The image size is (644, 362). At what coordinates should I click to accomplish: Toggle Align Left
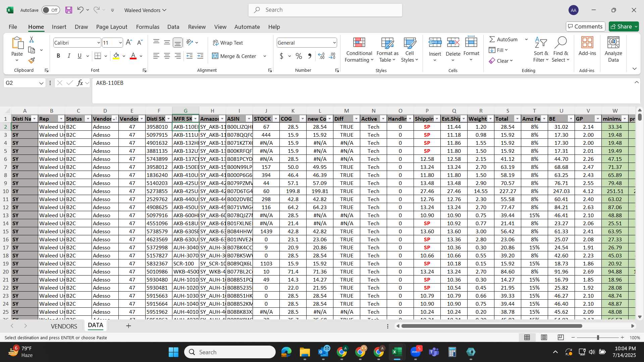click(156, 56)
